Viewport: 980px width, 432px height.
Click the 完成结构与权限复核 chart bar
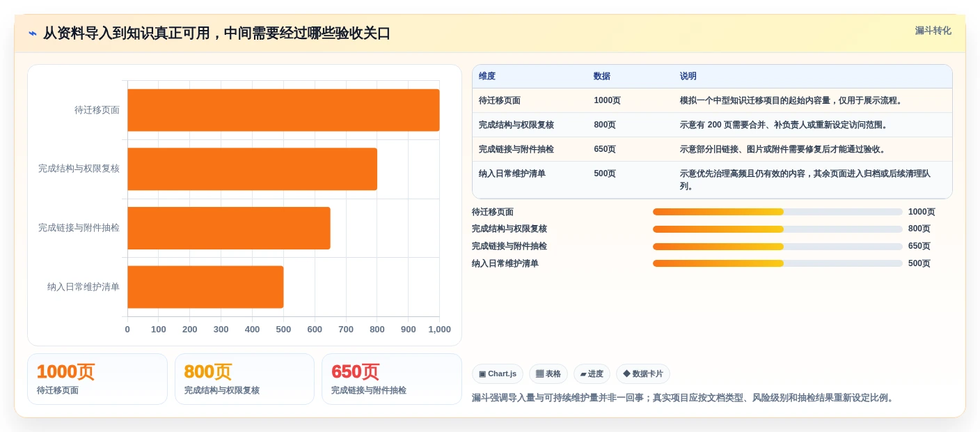click(x=252, y=169)
